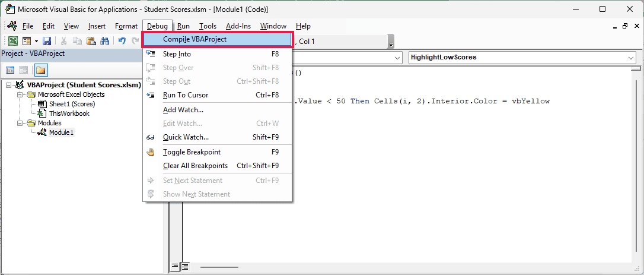Viewport: 644px width, 275px height.
Task: Click vbYellow in the code line
Action: click(x=530, y=102)
